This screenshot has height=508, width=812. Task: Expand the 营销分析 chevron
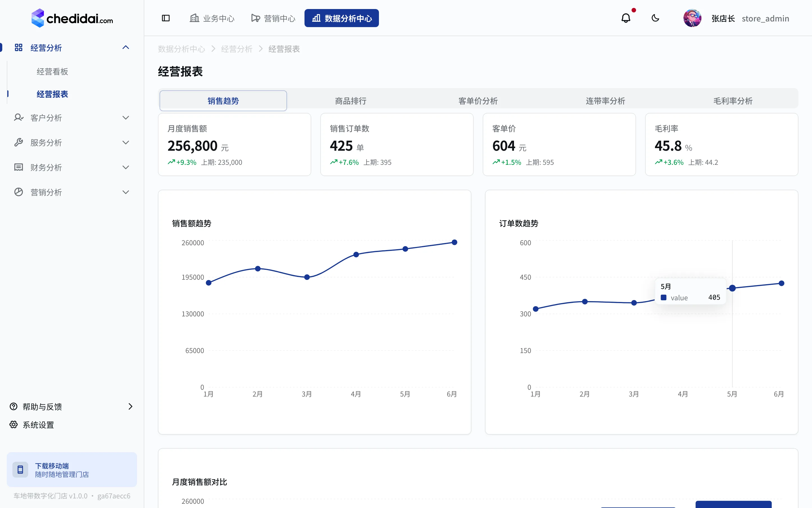click(126, 192)
